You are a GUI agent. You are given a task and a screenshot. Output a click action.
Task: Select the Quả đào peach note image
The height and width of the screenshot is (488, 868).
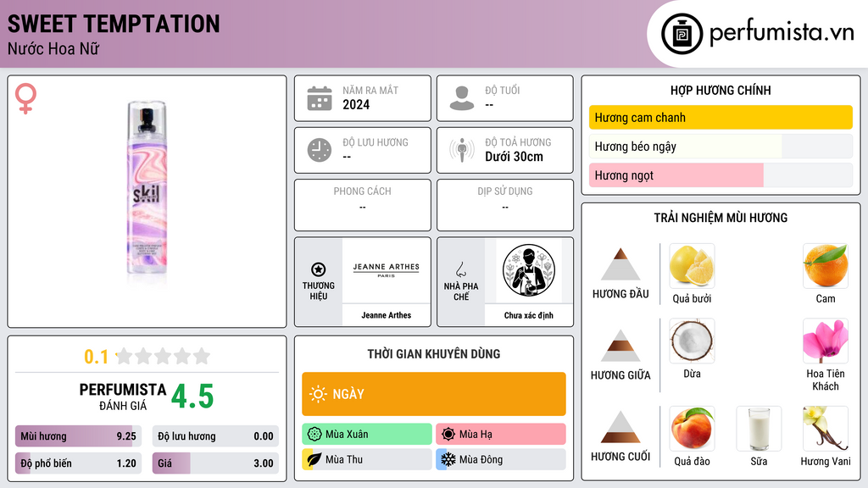tap(692, 429)
